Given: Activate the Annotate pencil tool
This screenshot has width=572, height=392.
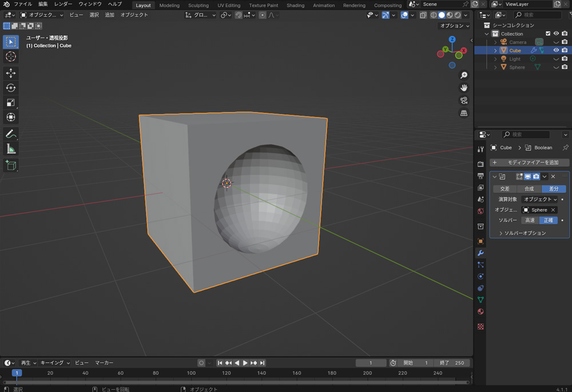Looking at the screenshot, I should (x=10, y=134).
